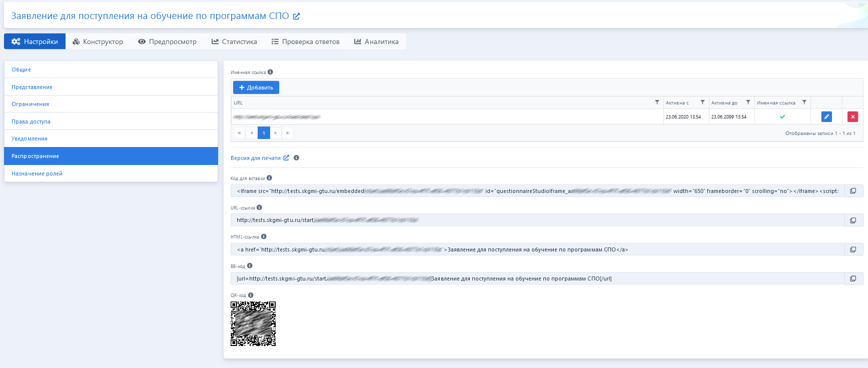Copy the BB-code to clipboard

(x=853, y=278)
